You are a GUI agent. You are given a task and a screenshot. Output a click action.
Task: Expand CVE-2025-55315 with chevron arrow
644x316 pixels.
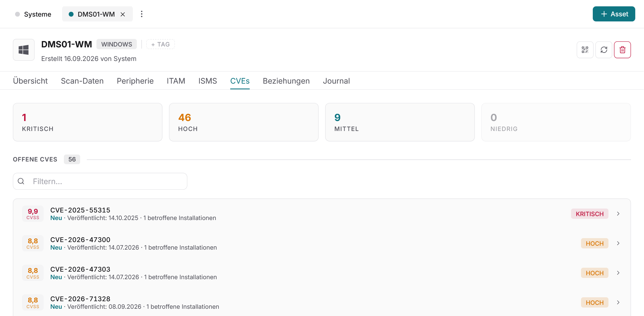[x=618, y=214]
